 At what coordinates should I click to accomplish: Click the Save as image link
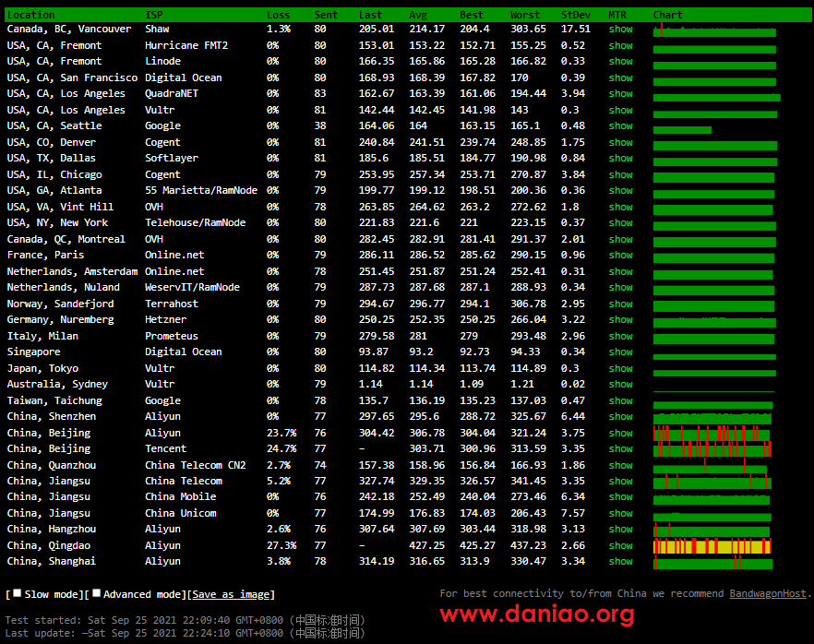click(231, 594)
